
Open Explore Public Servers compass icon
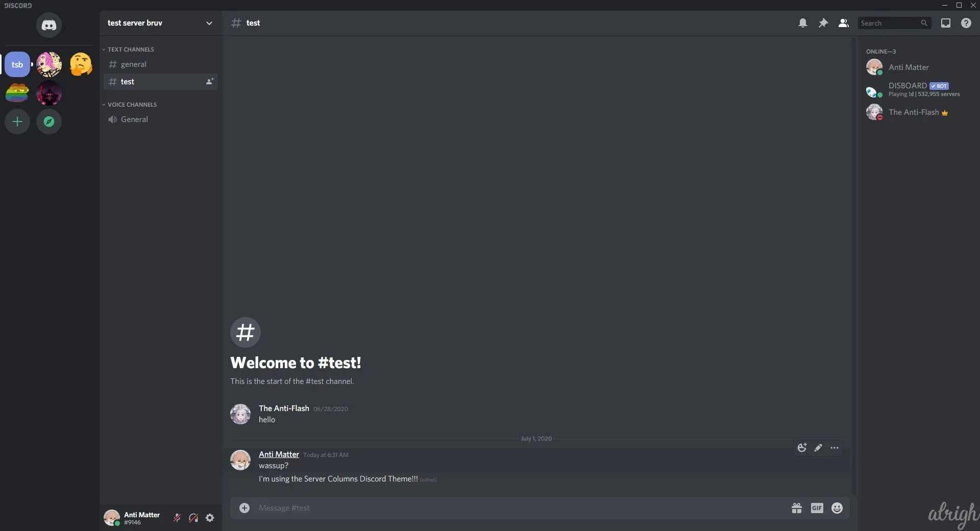[x=49, y=122]
